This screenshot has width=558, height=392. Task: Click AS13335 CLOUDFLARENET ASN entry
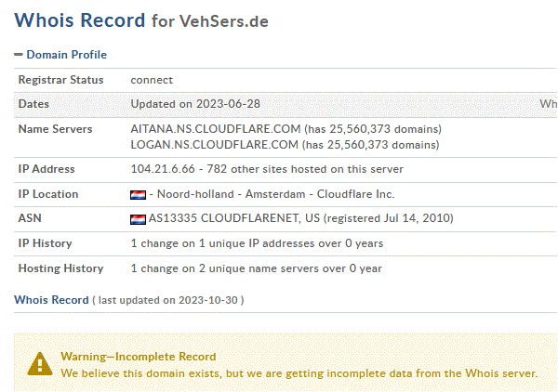234,218
